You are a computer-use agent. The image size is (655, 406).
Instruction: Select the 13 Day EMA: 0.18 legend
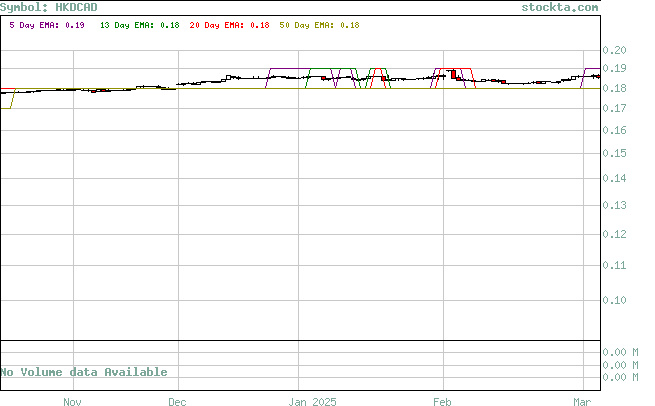pyautogui.click(x=140, y=25)
